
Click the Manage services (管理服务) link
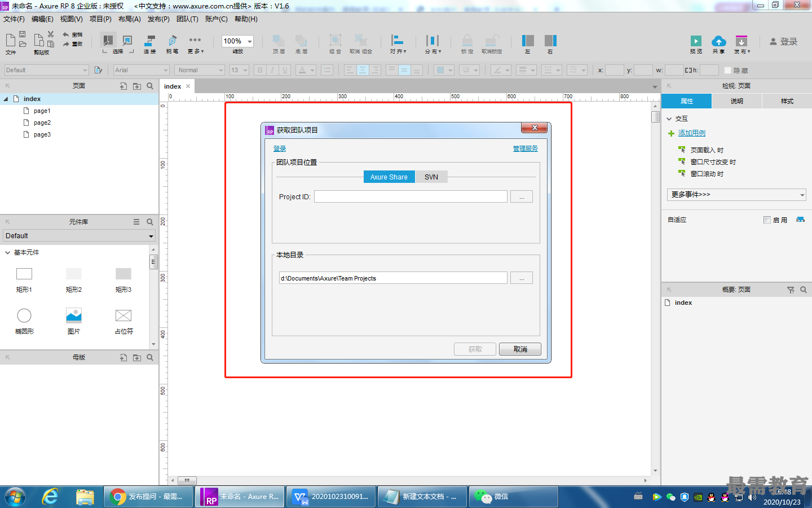click(526, 148)
